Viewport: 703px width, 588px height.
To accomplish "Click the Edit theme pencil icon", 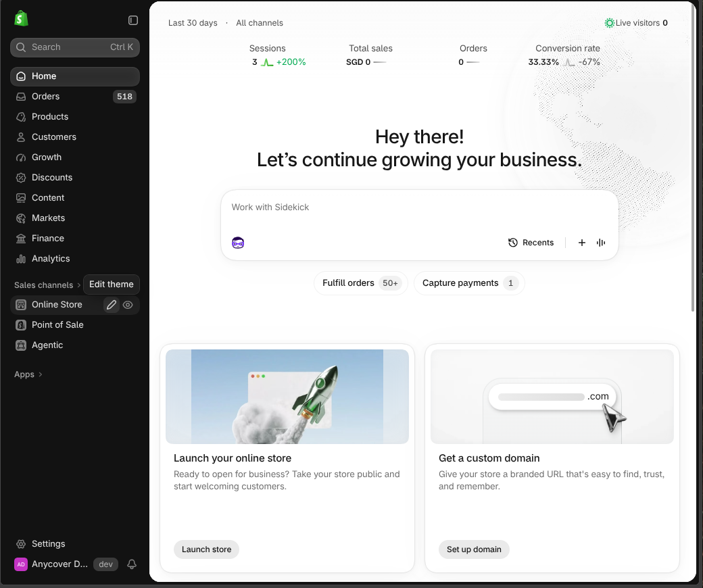I will [112, 305].
